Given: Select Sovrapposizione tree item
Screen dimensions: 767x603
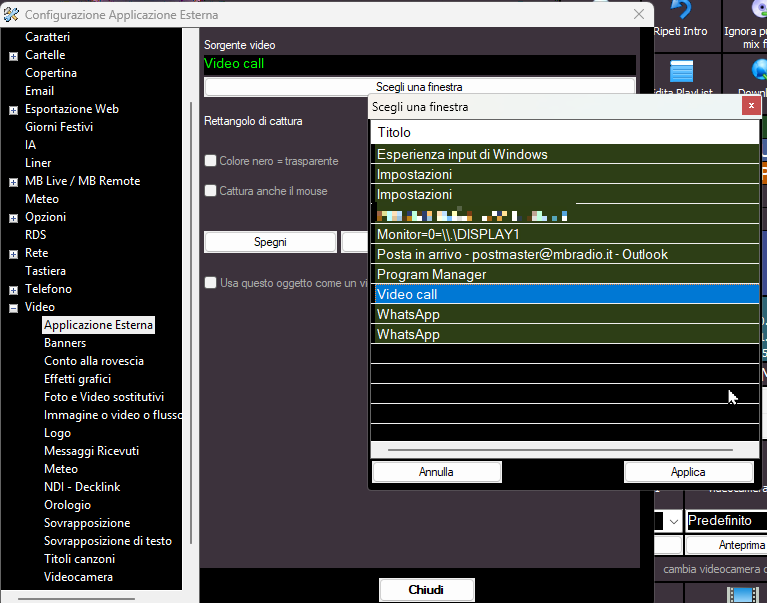Looking at the screenshot, I should [87, 523].
